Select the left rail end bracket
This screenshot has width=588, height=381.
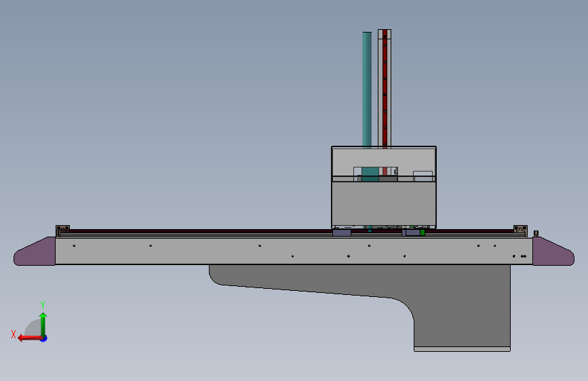pos(62,230)
